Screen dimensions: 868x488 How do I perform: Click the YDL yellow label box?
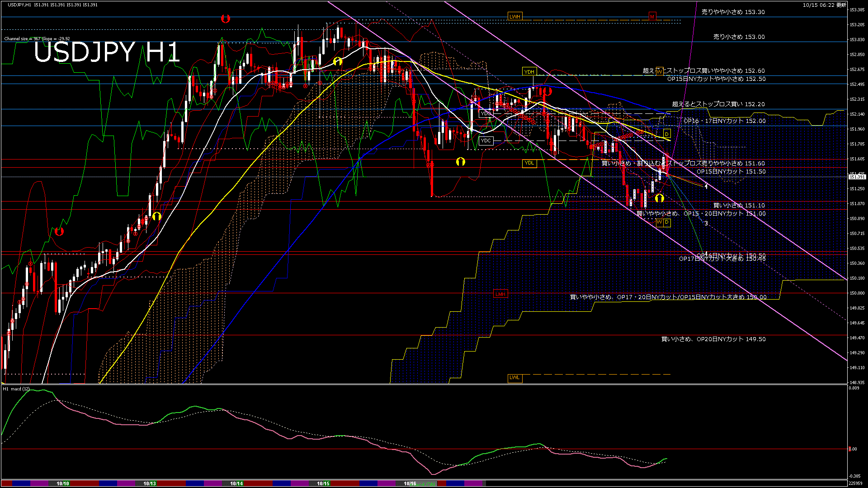tap(529, 163)
